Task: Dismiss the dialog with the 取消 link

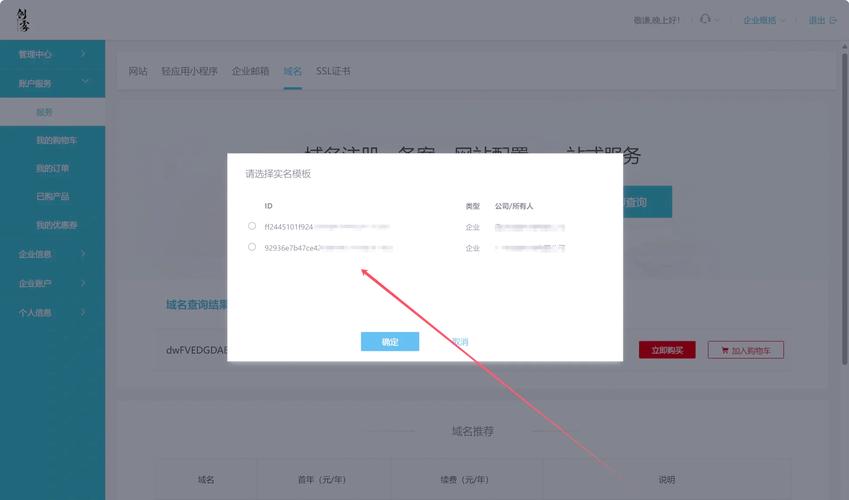Action: [x=460, y=342]
